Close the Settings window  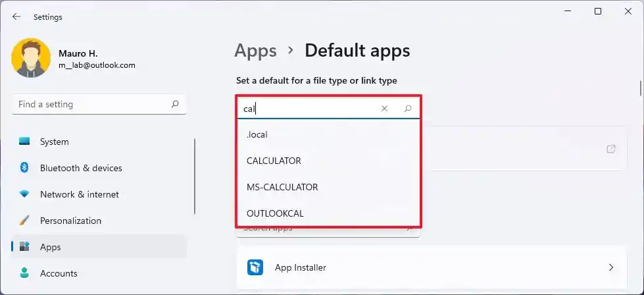coord(628,11)
